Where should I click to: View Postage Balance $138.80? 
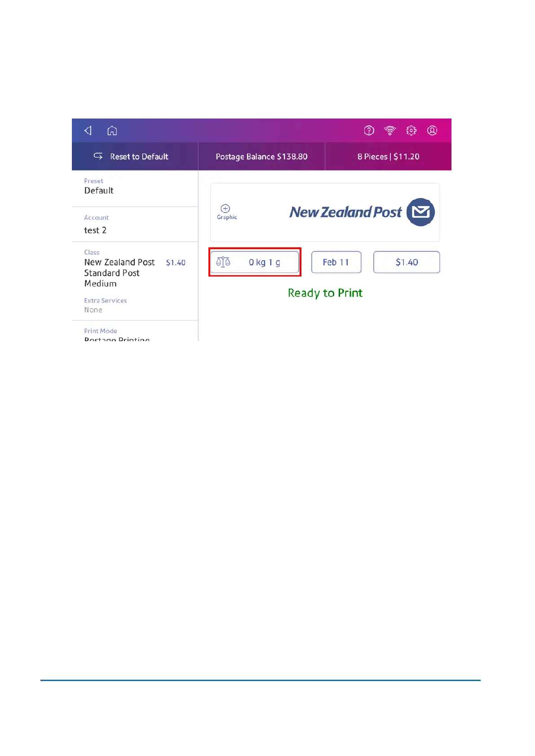click(261, 157)
